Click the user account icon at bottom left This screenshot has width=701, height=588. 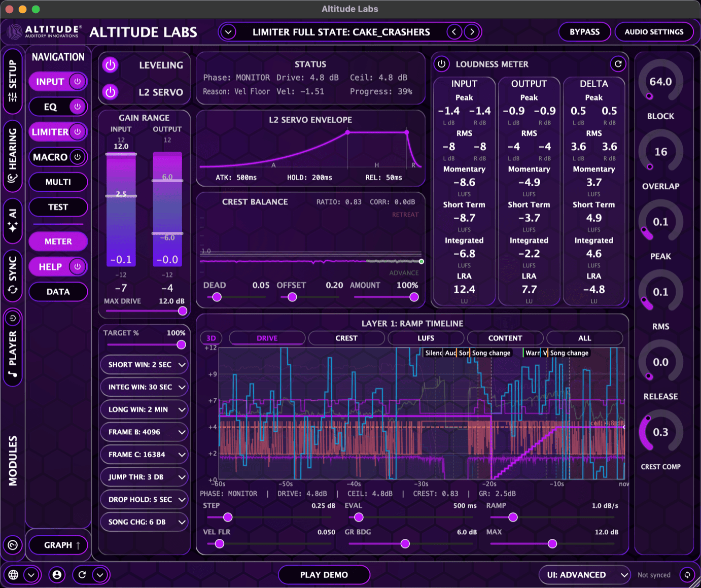coord(57,575)
